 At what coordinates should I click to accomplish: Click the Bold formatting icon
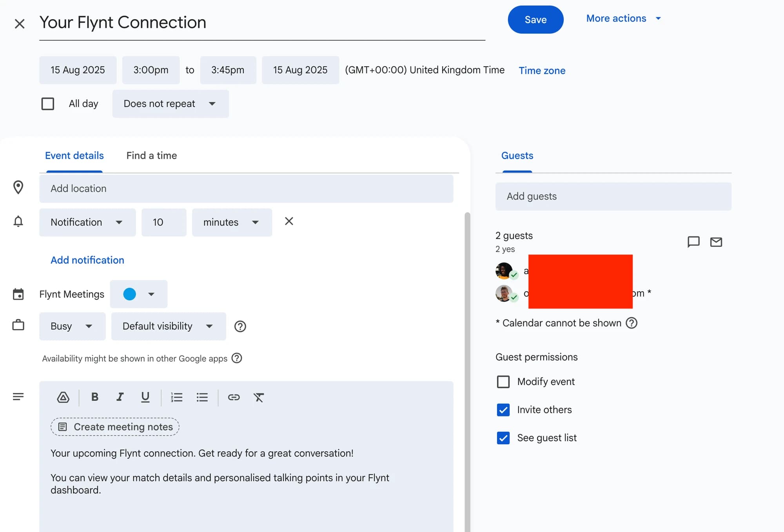(94, 397)
